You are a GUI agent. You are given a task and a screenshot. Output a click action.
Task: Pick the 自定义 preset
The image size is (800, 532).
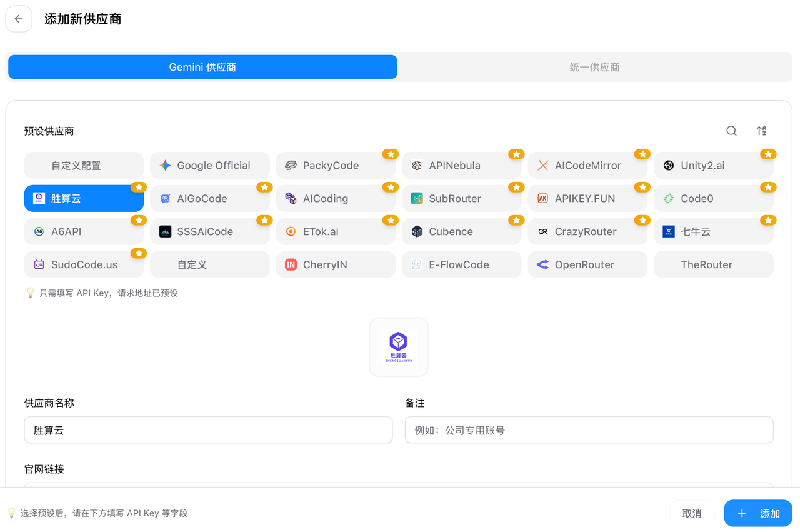[x=210, y=265]
